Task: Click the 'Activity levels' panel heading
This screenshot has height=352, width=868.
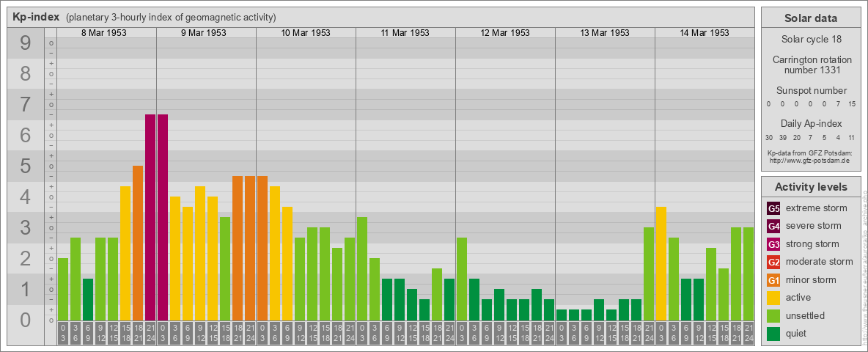Action: [x=811, y=187]
